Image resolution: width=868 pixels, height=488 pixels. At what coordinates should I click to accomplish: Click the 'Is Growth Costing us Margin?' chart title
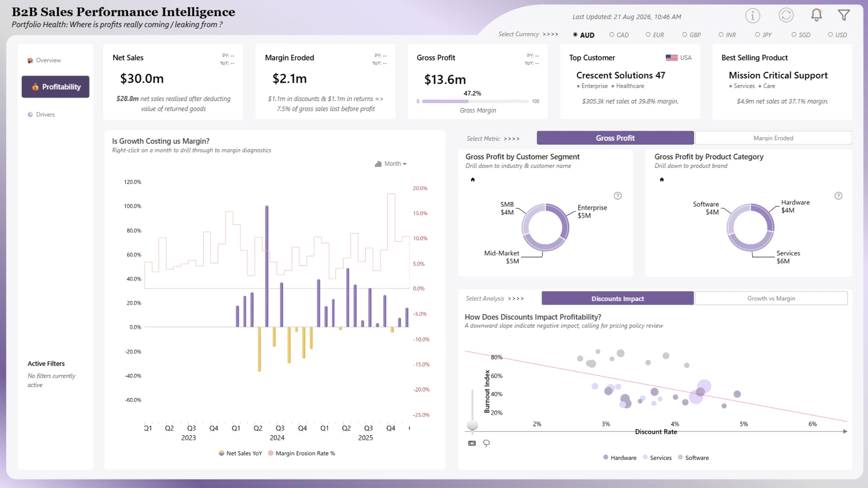tap(160, 141)
